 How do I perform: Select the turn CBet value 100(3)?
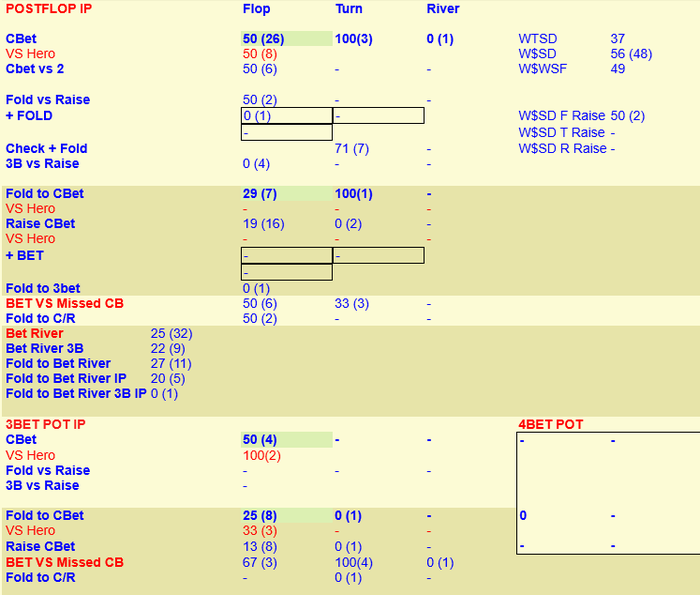click(354, 39)
